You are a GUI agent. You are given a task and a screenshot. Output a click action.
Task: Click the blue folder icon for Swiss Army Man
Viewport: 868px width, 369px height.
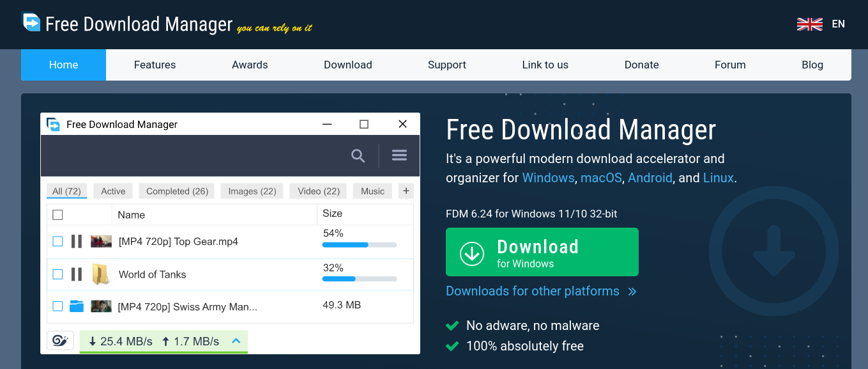click(x=77, y=306)
